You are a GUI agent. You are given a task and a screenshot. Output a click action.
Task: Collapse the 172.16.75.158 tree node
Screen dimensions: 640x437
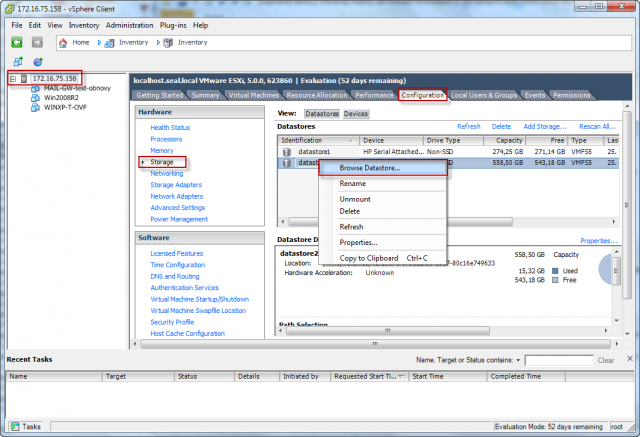click(13, 78)
